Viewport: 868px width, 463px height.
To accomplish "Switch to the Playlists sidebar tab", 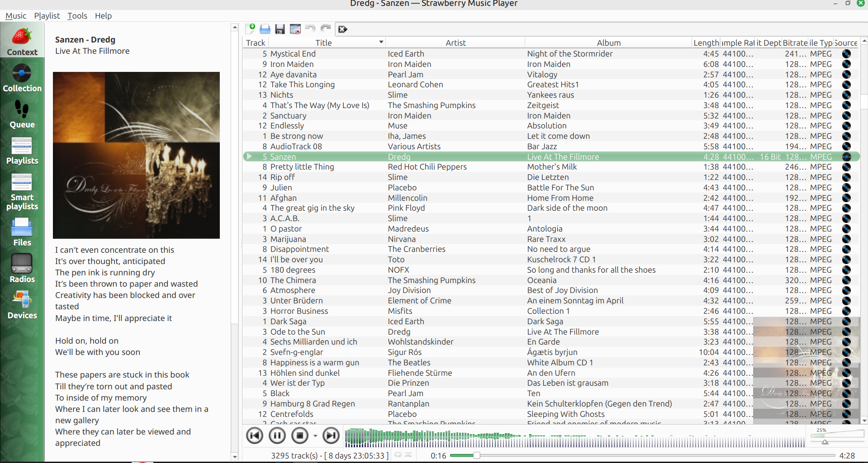I will pyautogui.click(x=22, y=151).
